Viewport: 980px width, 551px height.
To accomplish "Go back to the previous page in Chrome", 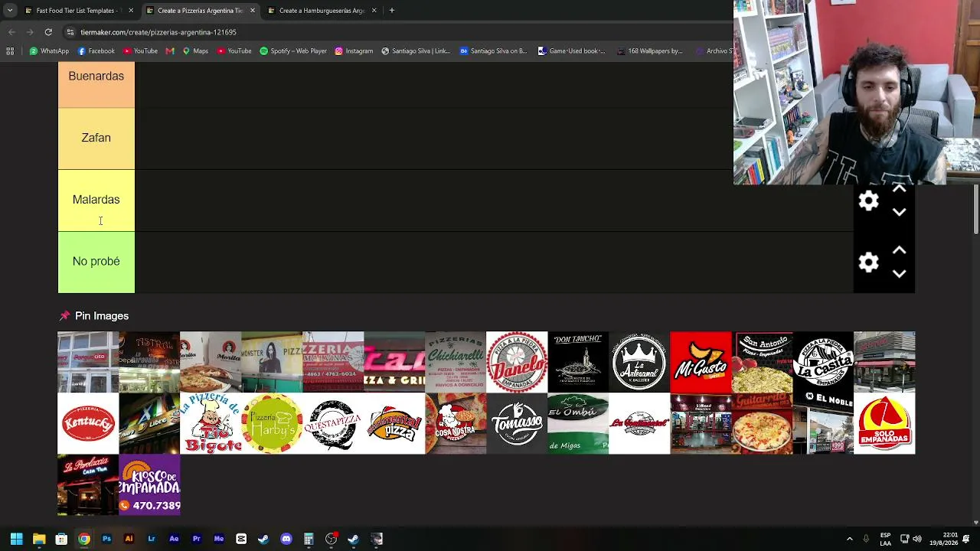I will tap(11, 32).
